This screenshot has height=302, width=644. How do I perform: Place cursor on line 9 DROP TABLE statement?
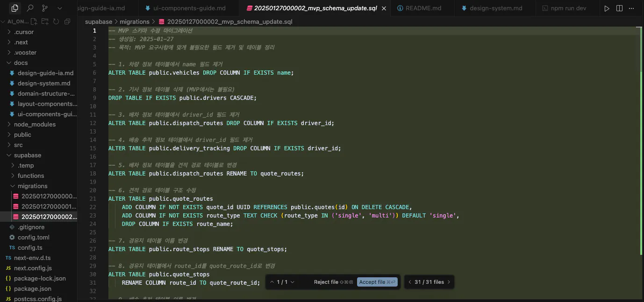182,98
